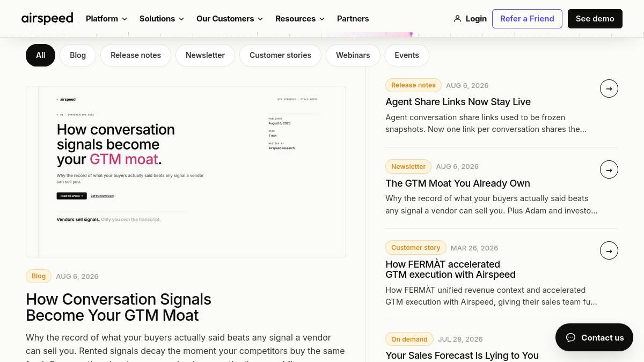Screen dimensions: 644x362
Task: Click the chat bubble icon in Contact us
Action: click(x=571, y=337)
